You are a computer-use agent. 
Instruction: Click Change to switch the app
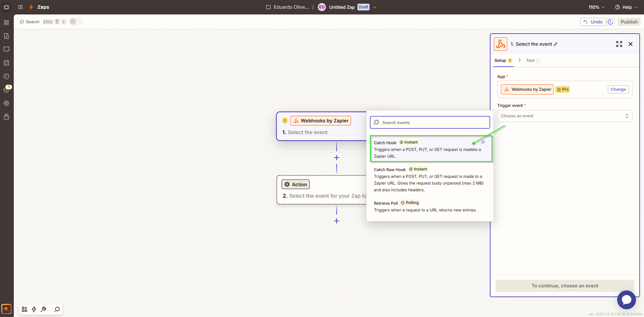pos(618,89)
